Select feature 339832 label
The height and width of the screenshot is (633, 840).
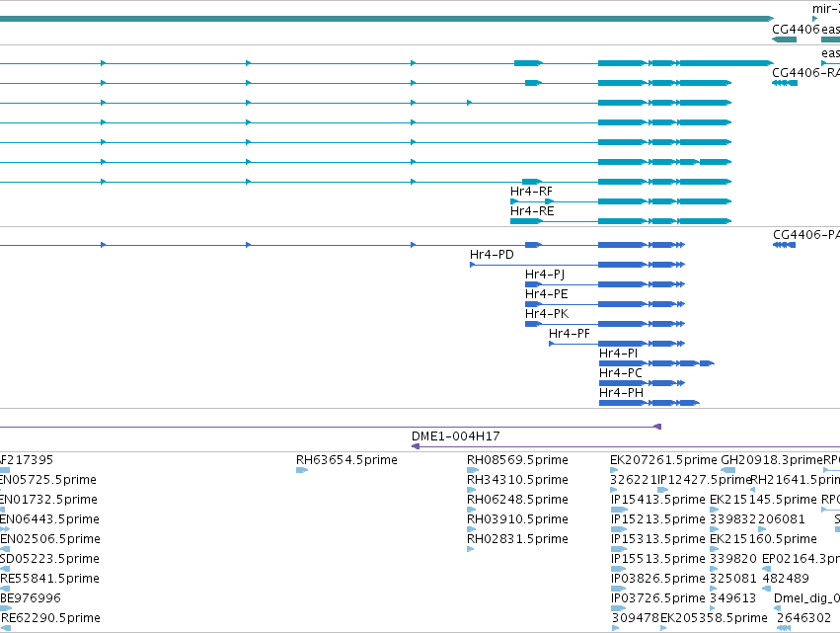point(732,519)
